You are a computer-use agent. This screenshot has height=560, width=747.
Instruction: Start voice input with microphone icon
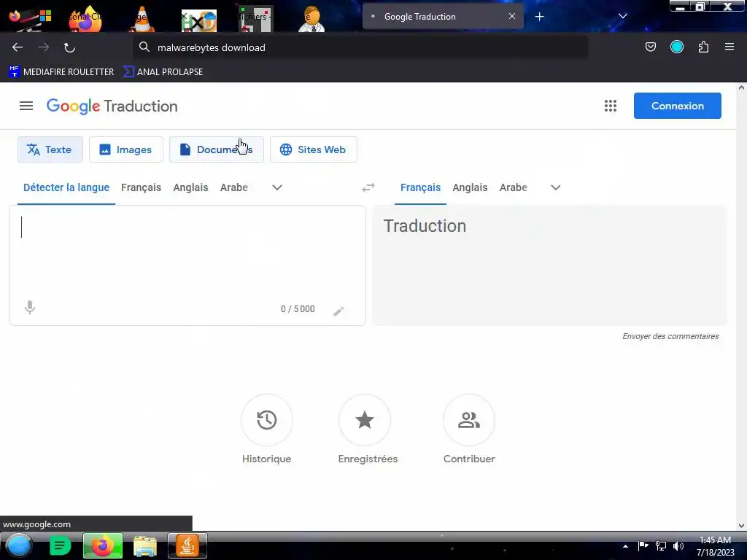(x=29, y=308)
